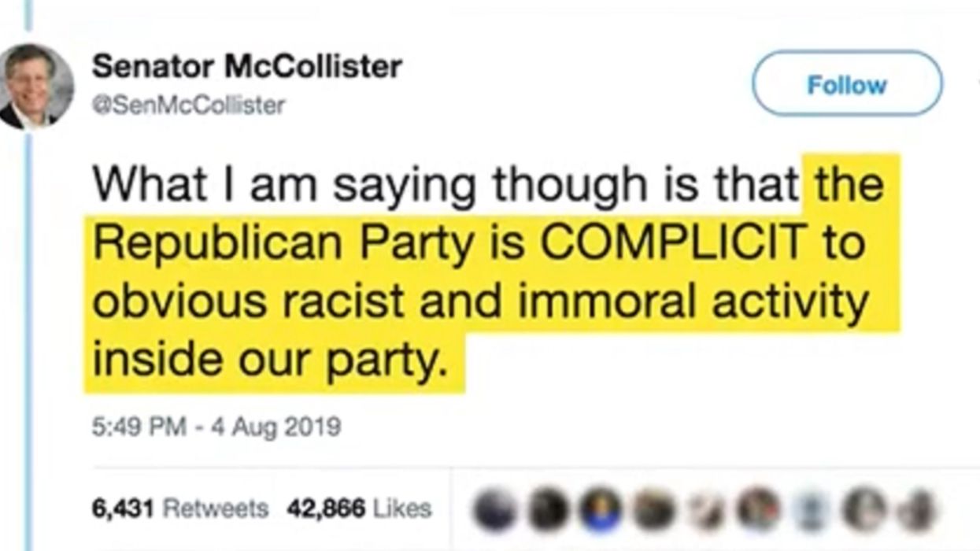This screenshot has width=980, height=551.
Task: View the 6,431 Retweets list
Action: tap(178, 508)
